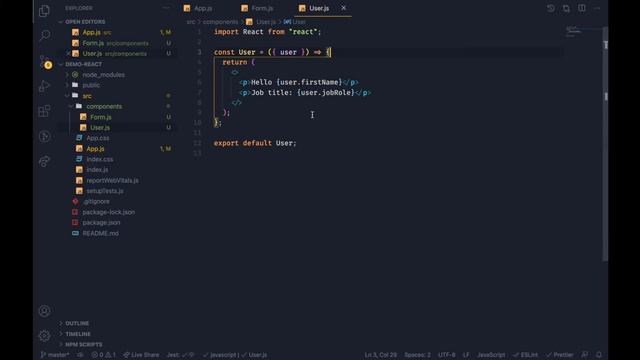The height and width of the screenshot is (360, 640).
Task: Click the ESLint status bar item
Action: coord(525,355)
